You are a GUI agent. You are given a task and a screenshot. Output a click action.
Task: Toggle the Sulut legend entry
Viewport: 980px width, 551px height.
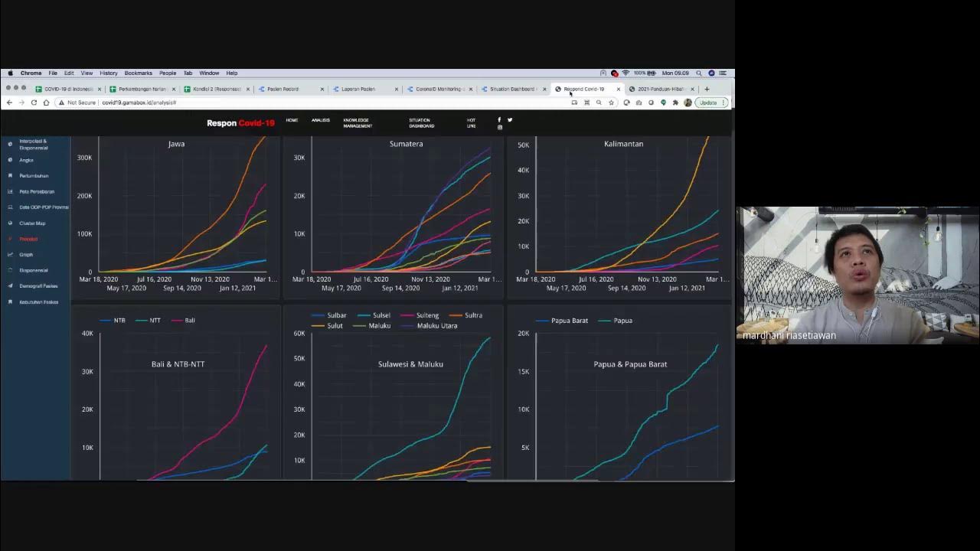click(x=328, y=325)
